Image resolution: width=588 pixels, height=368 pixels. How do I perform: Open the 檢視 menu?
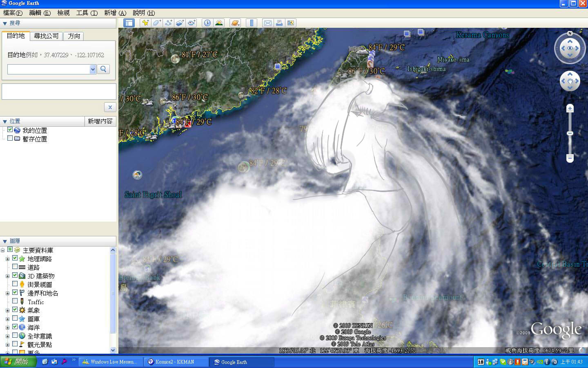(x=63, y=13)
